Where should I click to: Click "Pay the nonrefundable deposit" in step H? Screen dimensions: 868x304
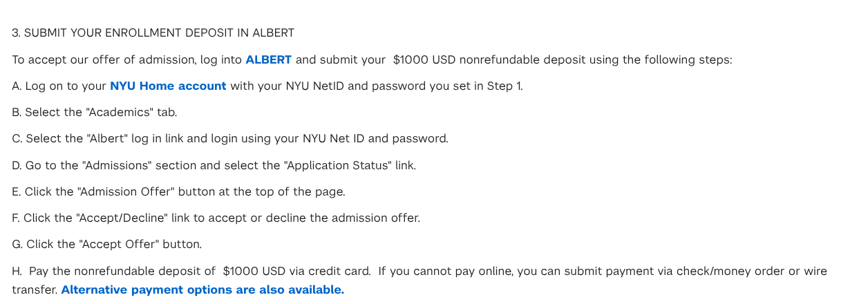[x=115, y=271]
